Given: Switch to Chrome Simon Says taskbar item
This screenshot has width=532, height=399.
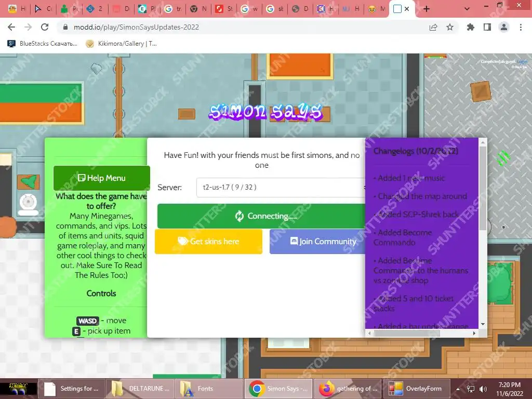Looking at the screenshot, I should click(x=278, y=389).
